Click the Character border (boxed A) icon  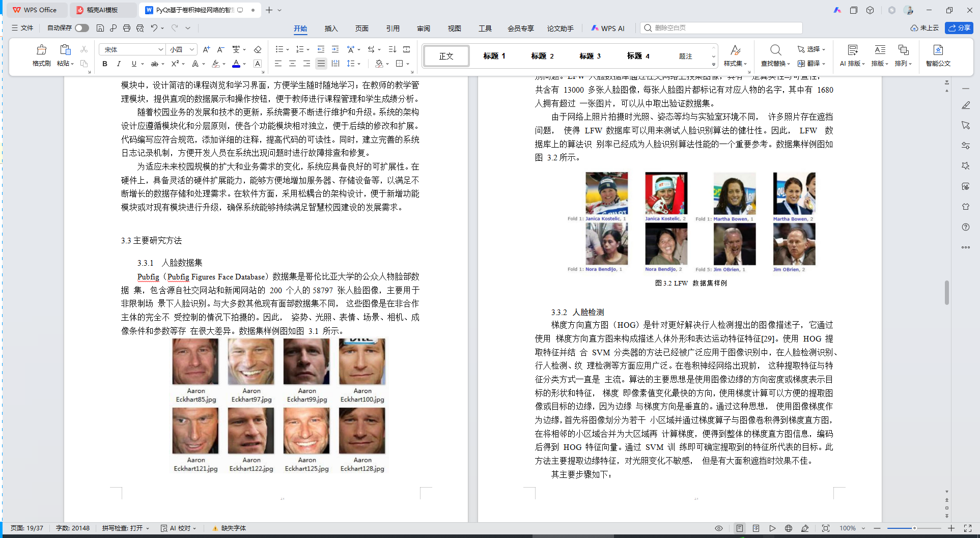point(258,64)
